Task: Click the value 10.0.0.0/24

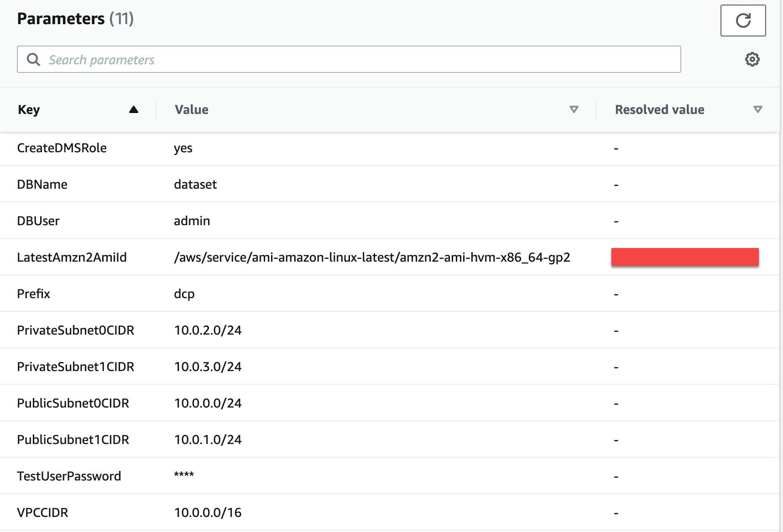Action: pyautogui.click(x=208, y=403)
